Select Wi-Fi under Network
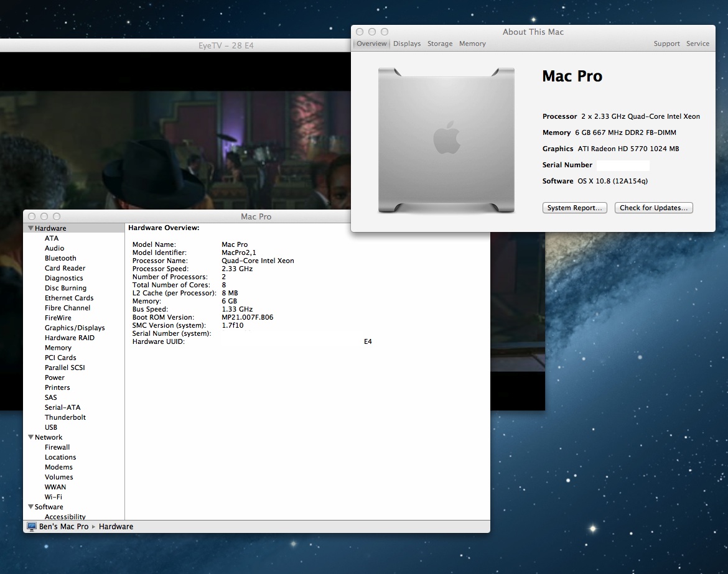The height and width of the screenshot is (574, 728). point(53,497)
